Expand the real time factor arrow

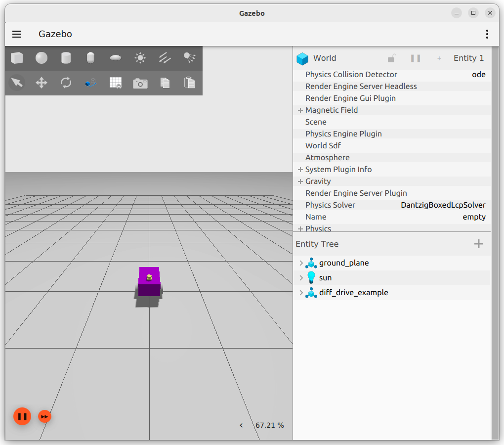coord(241,425)
